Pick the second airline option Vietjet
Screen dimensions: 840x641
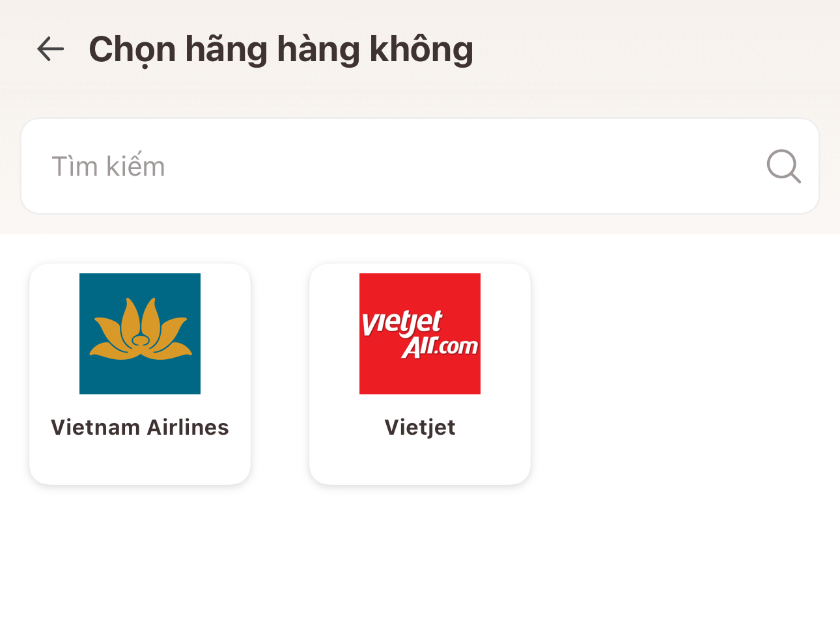[419, 374]
